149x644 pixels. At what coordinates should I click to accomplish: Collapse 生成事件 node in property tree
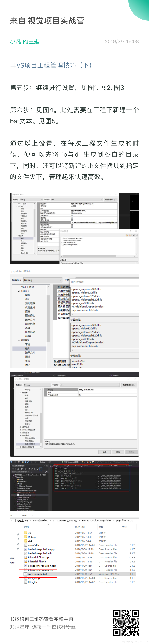pyautogui.click(x=21, y=436)
